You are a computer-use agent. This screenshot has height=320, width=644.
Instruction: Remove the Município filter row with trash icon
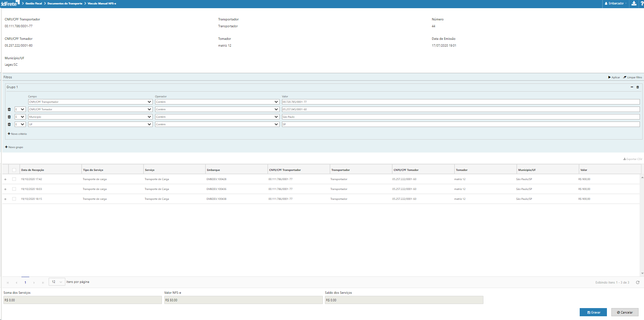9,117
